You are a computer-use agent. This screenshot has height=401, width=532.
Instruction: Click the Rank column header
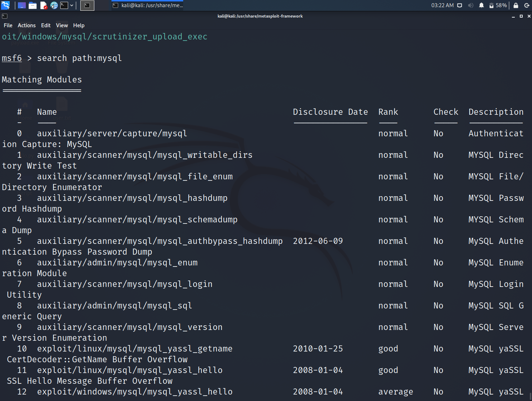[x=388, y=112]
